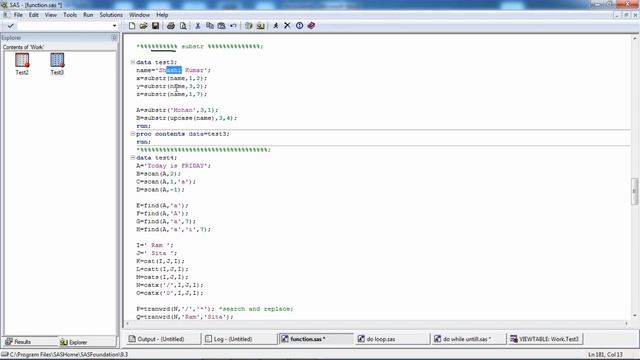Click the horizontal scrollbar right arrow

(x=627, y=324)
